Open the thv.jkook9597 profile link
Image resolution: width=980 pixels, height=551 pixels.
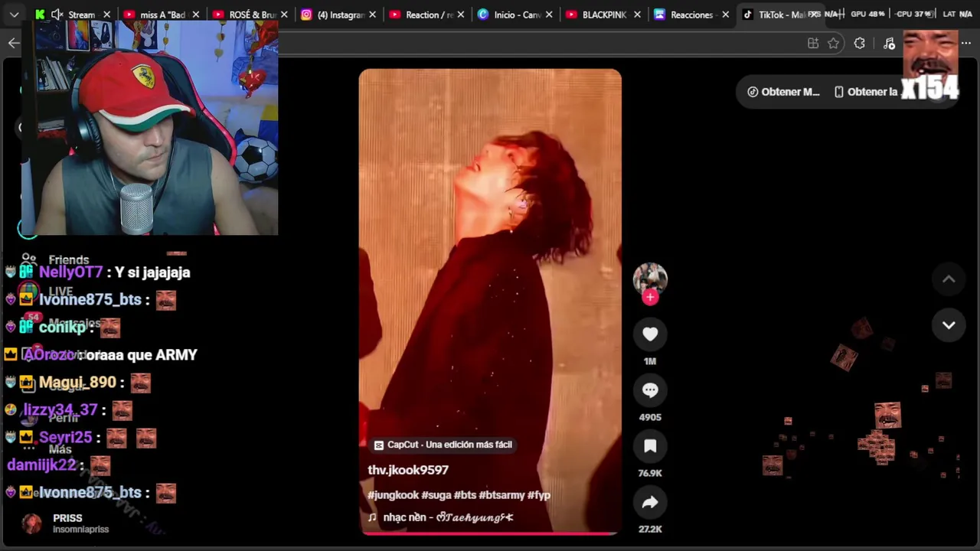(x=408, y=470)
